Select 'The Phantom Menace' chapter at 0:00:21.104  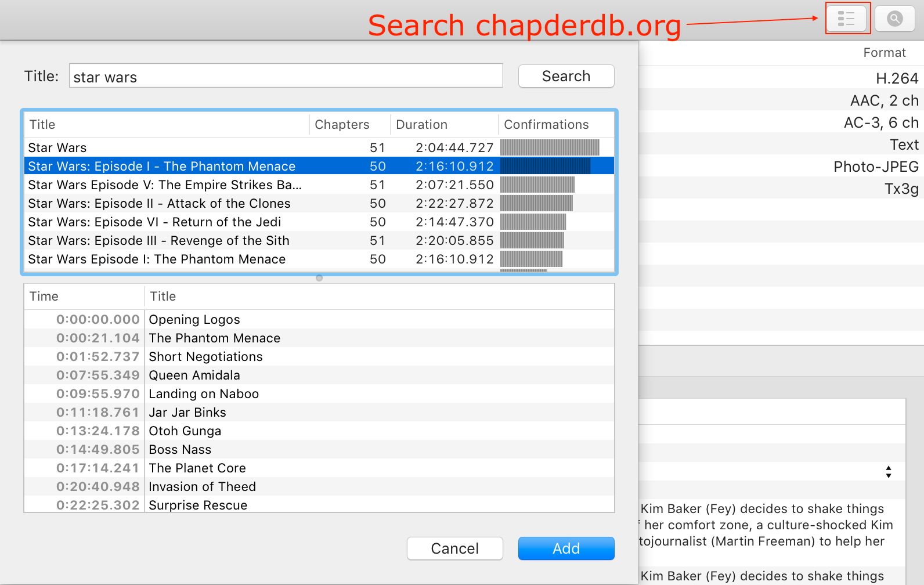319,338
